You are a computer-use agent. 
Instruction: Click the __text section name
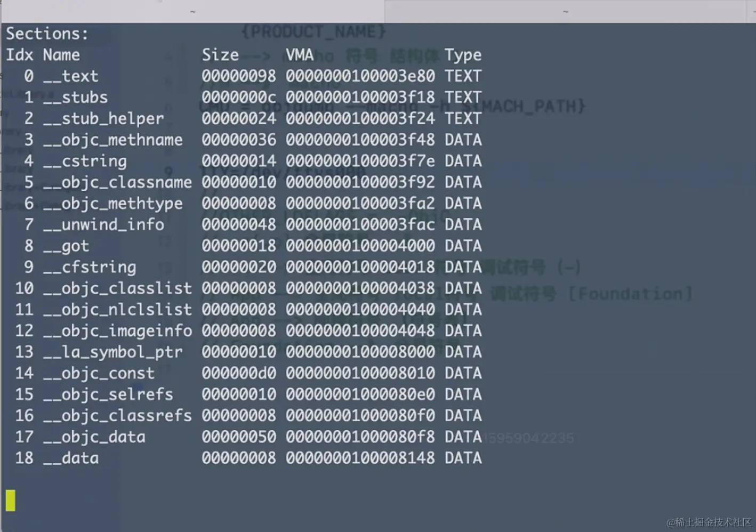tap(71, 76)
